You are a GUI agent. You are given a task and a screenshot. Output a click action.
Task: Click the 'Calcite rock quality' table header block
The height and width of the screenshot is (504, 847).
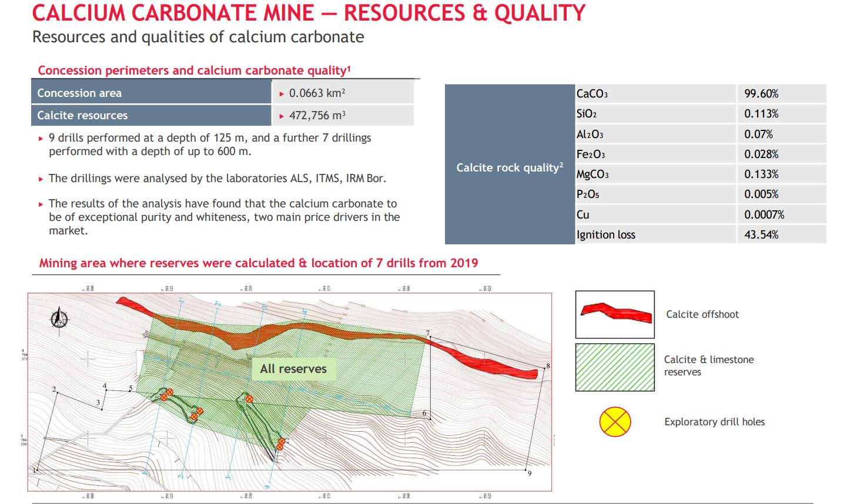[510, 167]
